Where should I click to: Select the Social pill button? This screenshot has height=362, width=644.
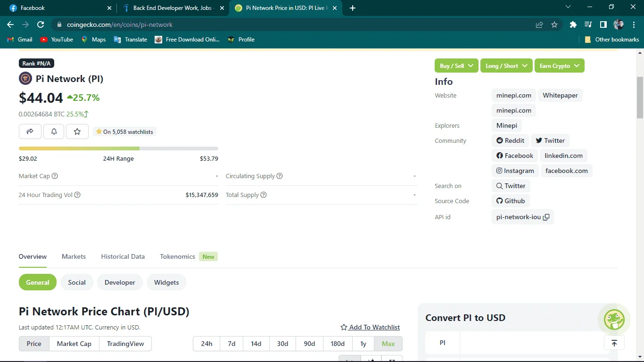[x=77, y=282]
